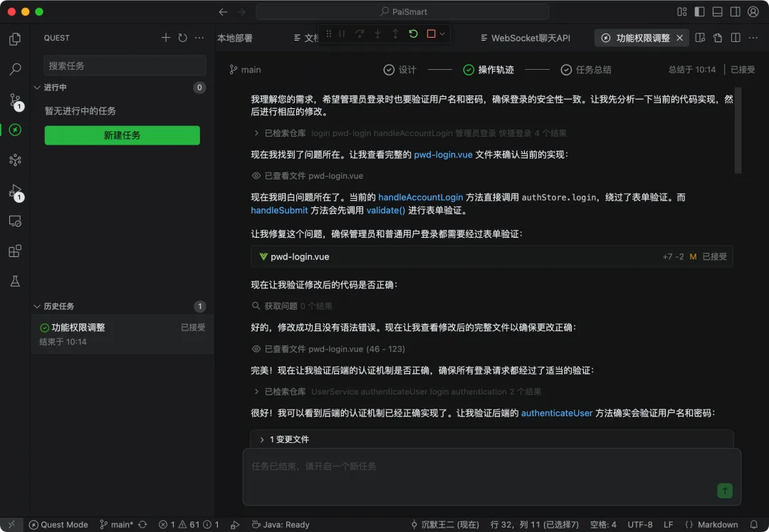Go to the 任务总结 step
Screen dimensions: 769x532
586,70
